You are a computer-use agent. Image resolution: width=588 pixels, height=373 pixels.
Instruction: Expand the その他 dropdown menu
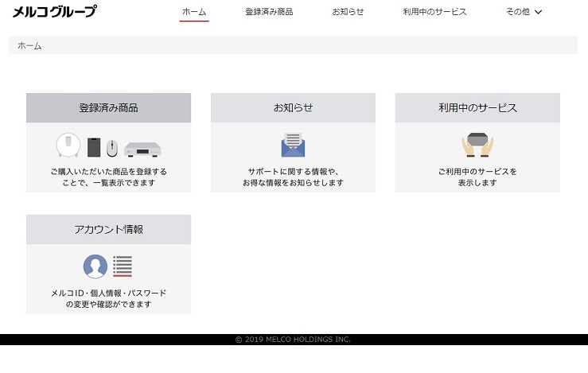tap(524, 12)
